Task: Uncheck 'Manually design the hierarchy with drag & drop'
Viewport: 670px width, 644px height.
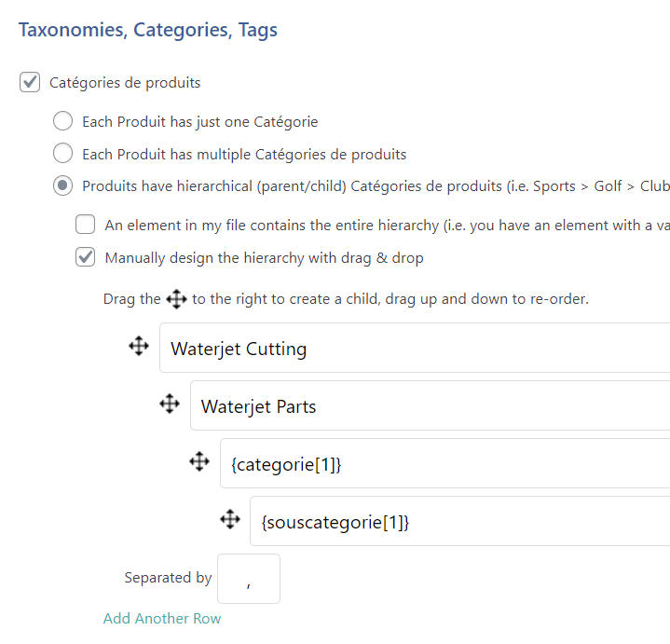Action: [86, 257]
